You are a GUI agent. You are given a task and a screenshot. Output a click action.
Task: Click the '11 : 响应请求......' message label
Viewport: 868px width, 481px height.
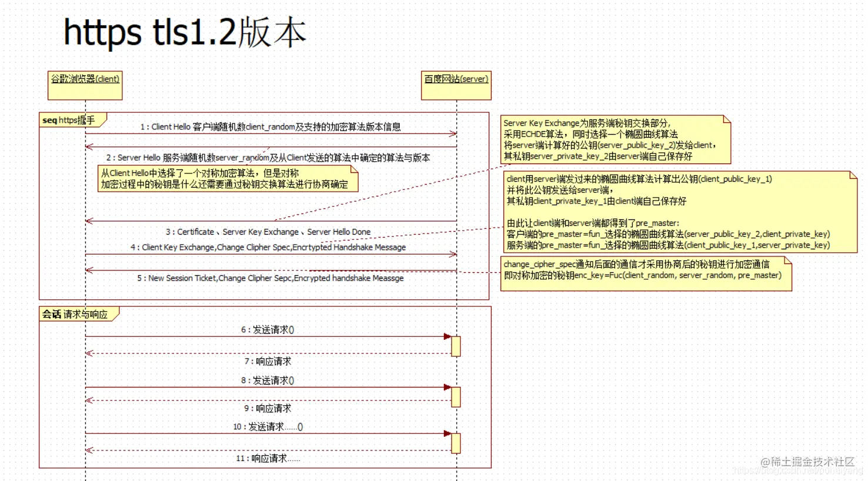[x=268, y=458]
